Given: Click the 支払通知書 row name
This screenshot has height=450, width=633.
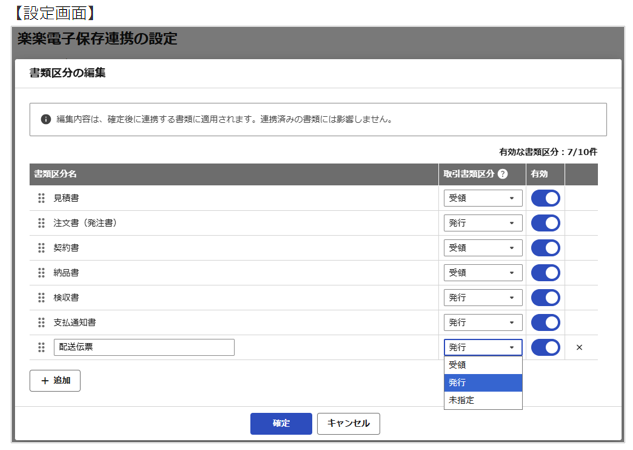Looking at the screenshot, I should pos(75,322).
